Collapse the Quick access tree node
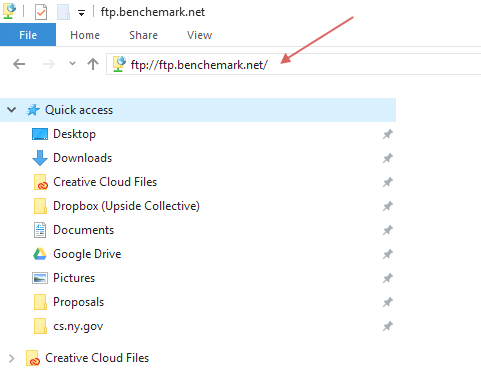 click(12, 110)
